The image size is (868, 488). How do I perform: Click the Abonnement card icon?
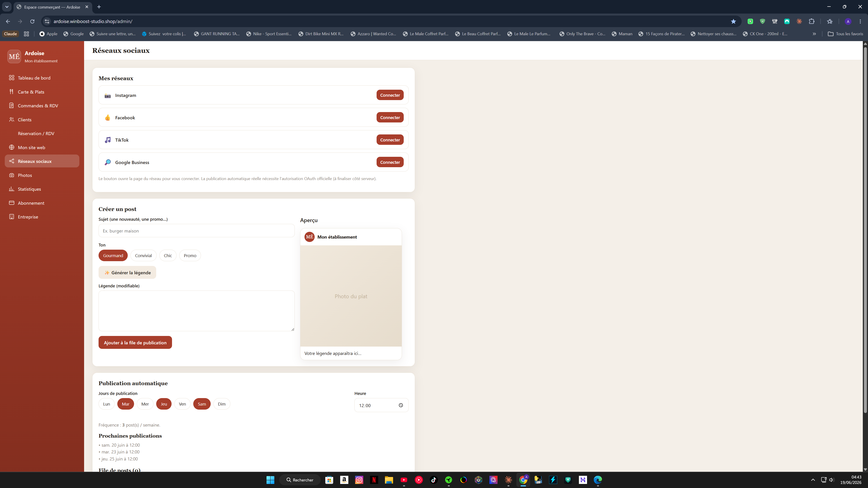[12, 203]
